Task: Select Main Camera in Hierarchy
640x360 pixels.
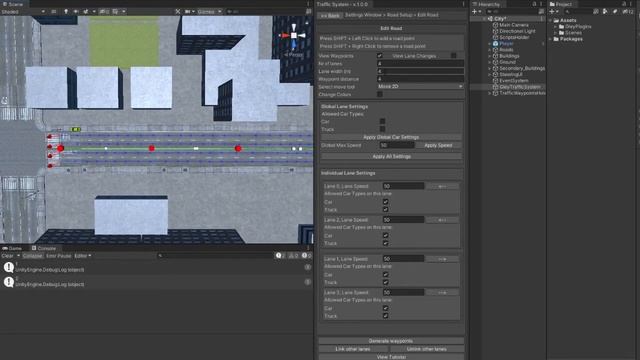Action: click(513, 25)
